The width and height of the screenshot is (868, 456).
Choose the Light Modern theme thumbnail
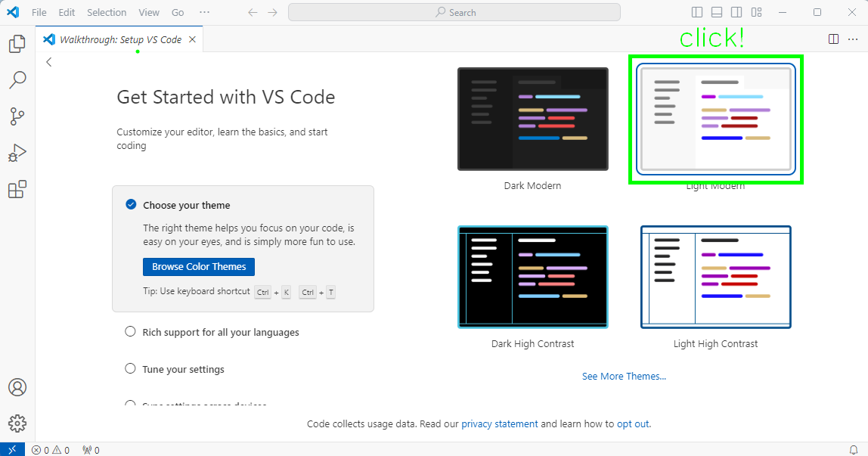[716, 119]
